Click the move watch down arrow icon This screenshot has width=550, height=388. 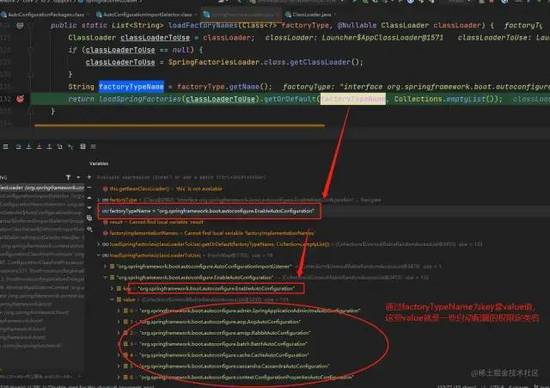pyautogui.click(x=89, y=208)
